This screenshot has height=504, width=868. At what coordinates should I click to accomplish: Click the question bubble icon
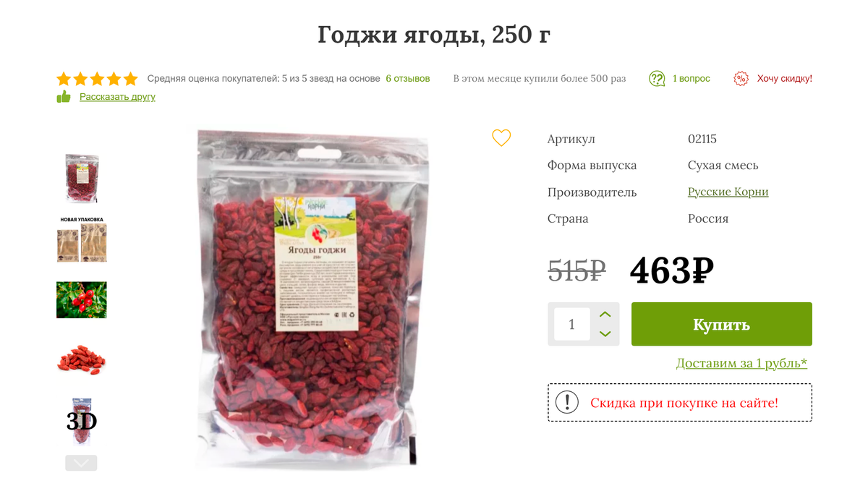pos(657,79)
